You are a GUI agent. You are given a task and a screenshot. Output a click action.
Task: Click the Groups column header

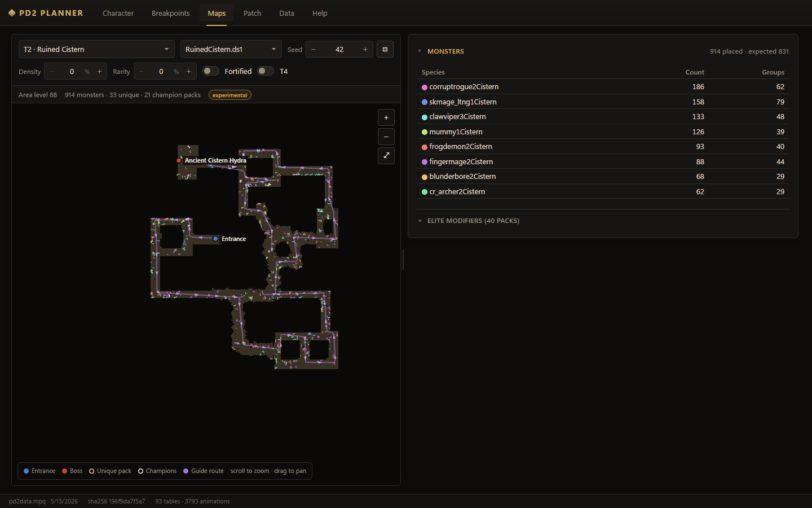773,72
